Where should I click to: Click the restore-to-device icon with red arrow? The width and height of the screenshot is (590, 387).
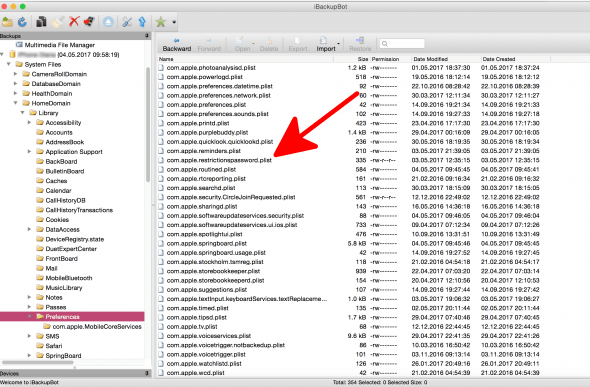pyautogui.click(x=89, y=22)
